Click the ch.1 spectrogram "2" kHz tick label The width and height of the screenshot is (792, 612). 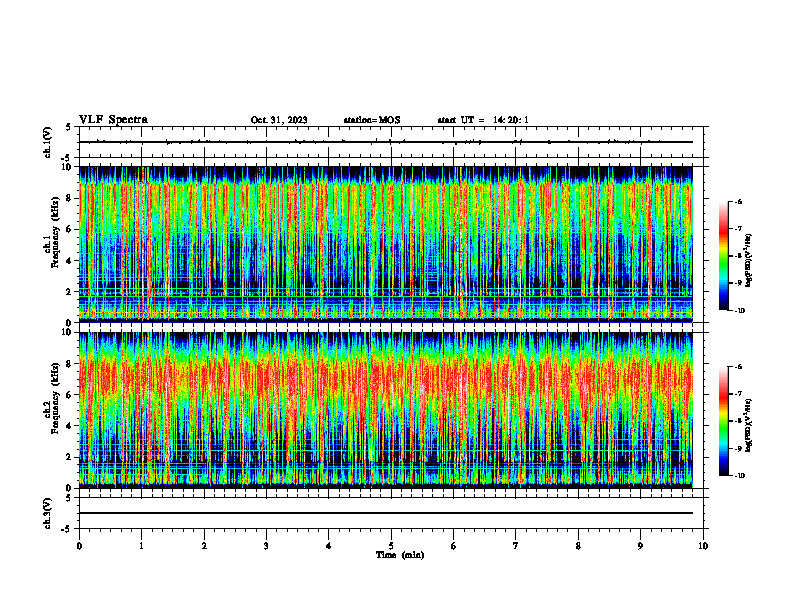coord(69,292)
